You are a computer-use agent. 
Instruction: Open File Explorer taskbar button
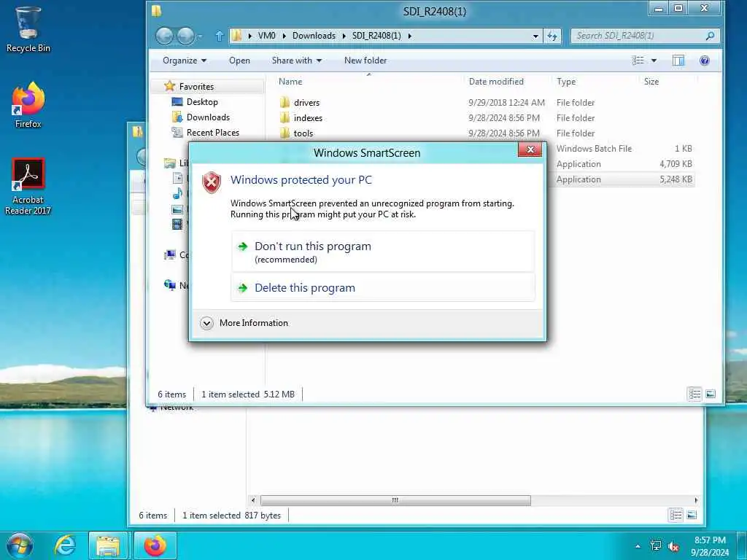click(108, 545)
